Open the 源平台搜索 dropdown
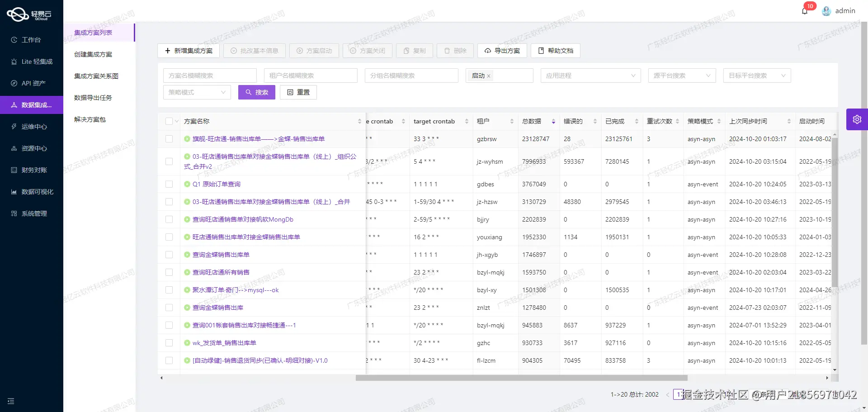Image resolution: width=868 pixels, height=412 pixels. (682, 76)
